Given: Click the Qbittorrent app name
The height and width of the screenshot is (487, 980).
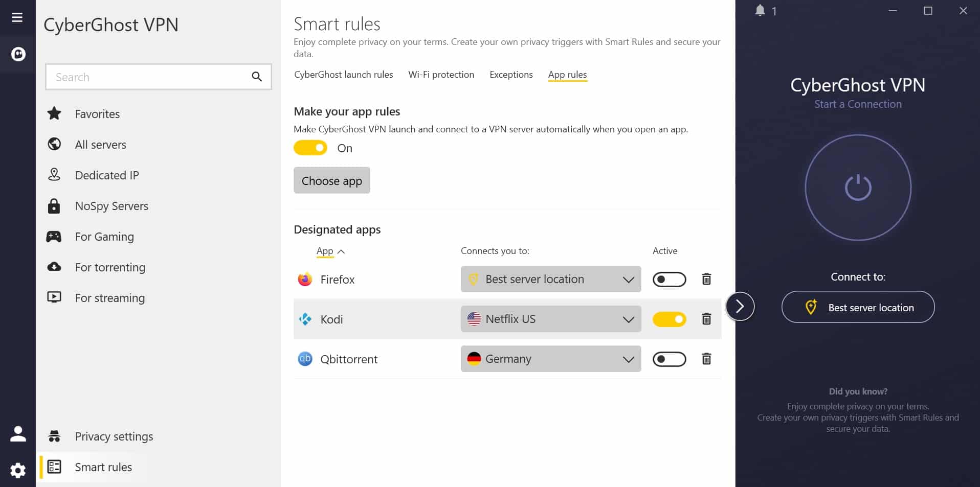Looking at the screenshot, I should coord(349,359).
